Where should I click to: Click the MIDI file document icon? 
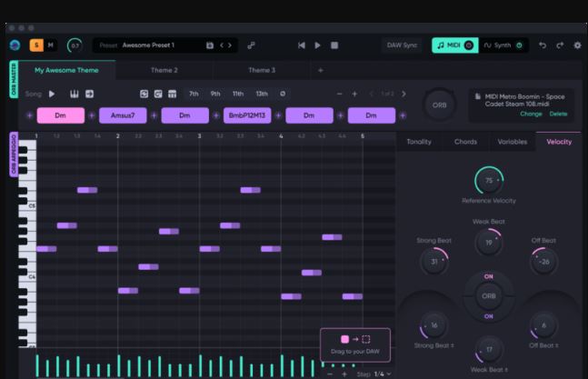coord(478,96)
